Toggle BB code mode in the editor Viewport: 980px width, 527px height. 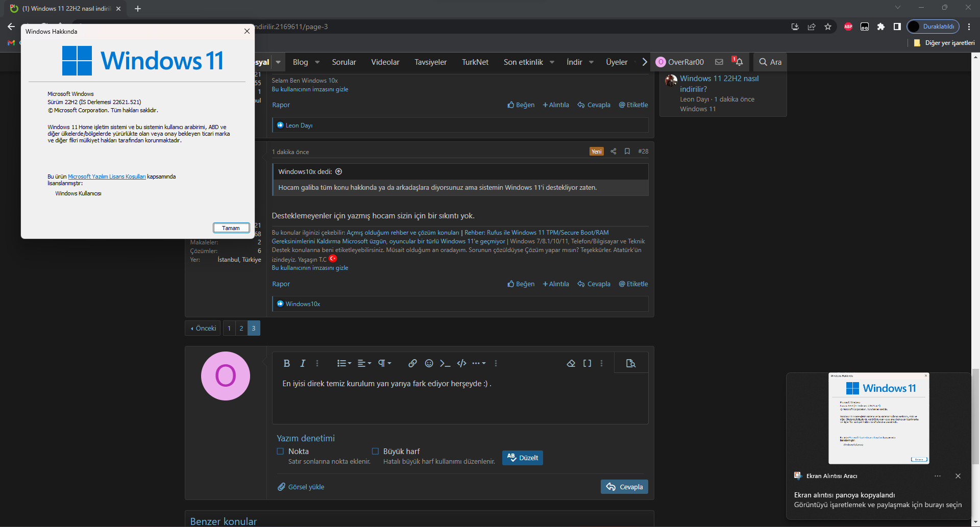pyautogui.click(x=587, y=363)
